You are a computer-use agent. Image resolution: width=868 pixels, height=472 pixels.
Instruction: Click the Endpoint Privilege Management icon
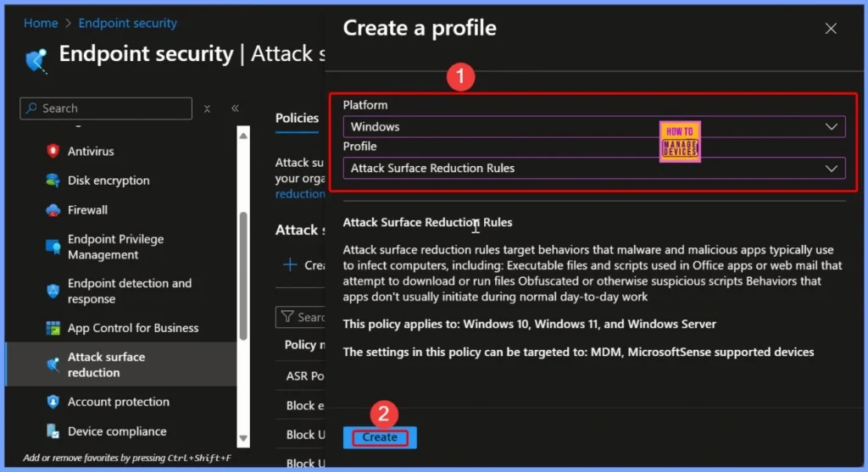click(x=53, y=247)
